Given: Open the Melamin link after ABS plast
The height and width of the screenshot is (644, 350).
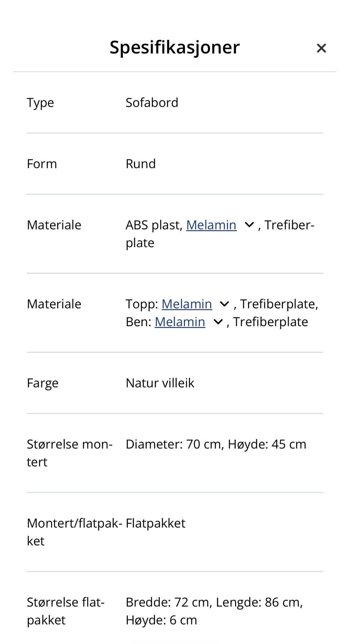Looking at the screenshot, I should [211, 225].
